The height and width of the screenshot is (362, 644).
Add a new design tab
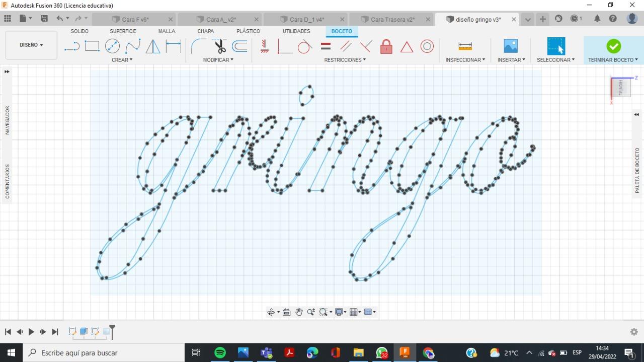click(543, 19)
